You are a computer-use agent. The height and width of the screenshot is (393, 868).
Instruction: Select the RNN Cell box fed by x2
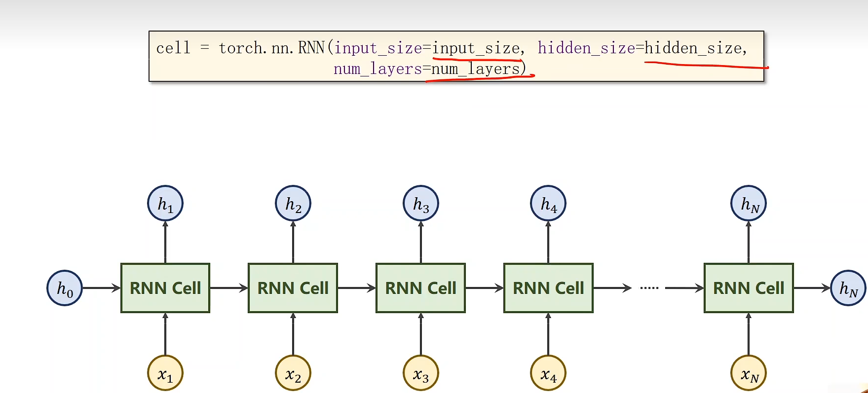pos(293,288)
